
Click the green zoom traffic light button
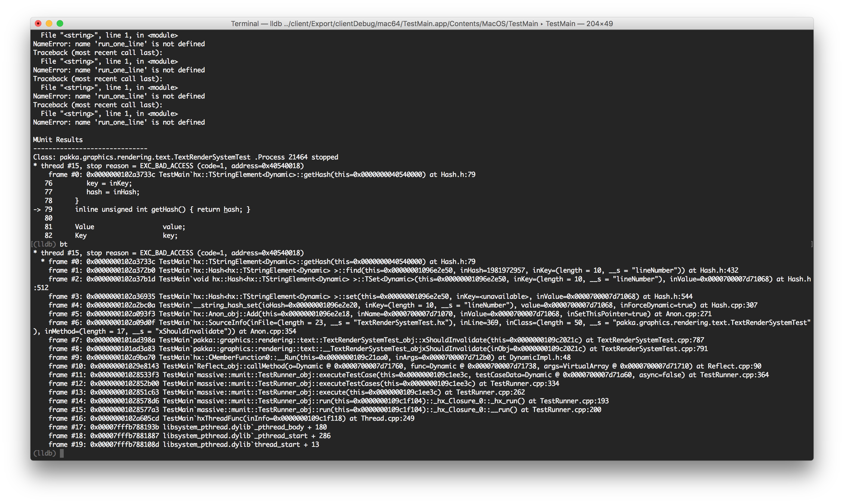[60, 23]
